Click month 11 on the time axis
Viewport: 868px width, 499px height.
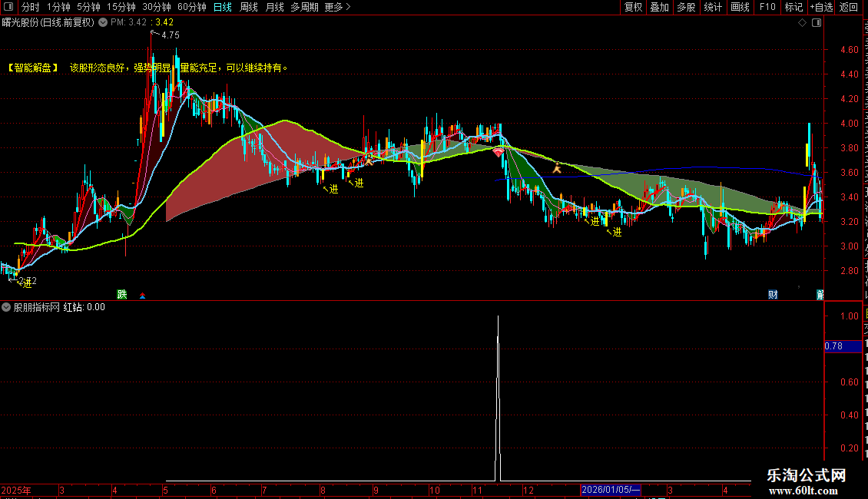point(477,490)
